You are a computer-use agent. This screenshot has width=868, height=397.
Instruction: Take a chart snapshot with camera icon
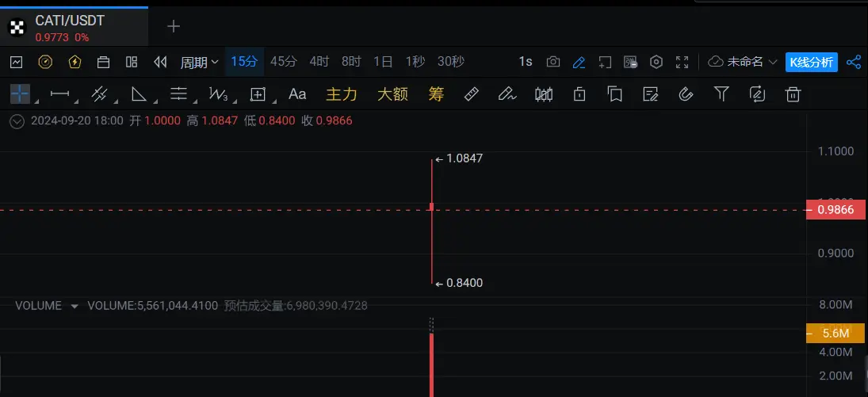pos(553,62)
